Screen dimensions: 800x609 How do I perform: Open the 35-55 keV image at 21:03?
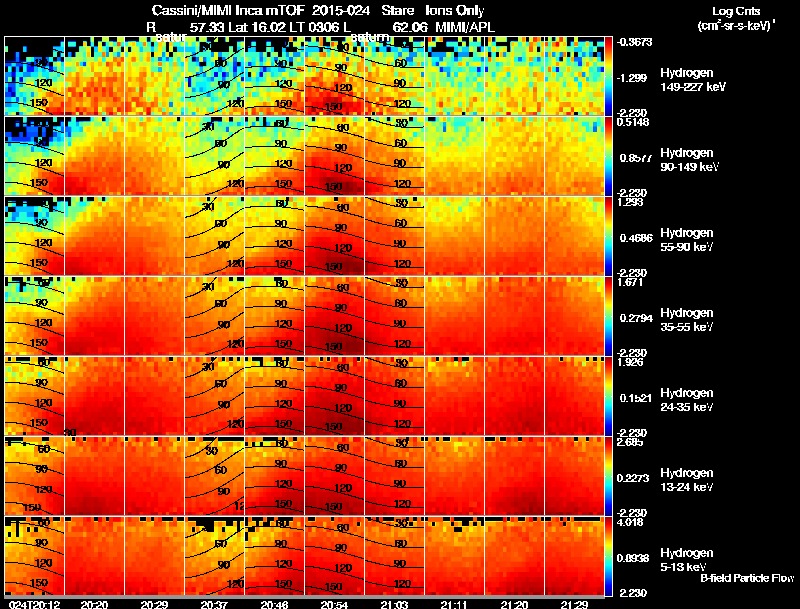point(395,316)
